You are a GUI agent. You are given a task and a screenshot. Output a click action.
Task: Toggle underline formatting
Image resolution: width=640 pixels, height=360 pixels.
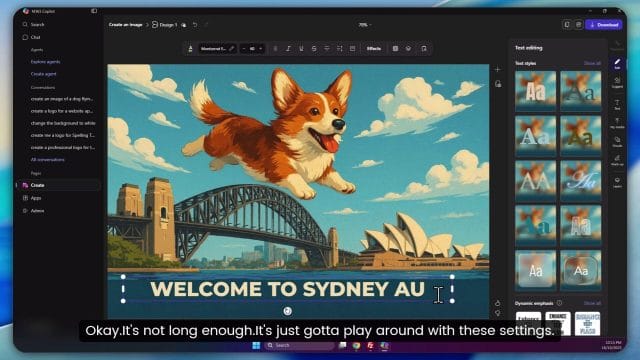tap(301, 49)
